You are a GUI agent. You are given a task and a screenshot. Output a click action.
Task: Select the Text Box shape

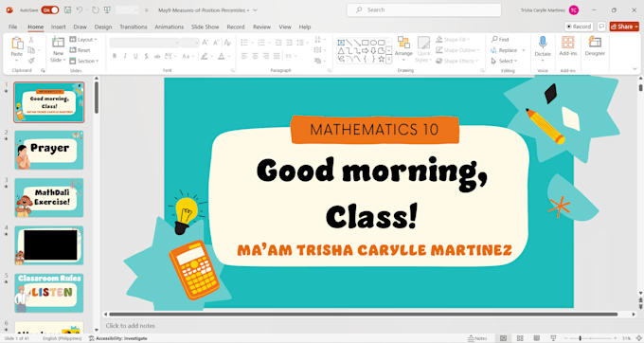click(x=341, y=43)
